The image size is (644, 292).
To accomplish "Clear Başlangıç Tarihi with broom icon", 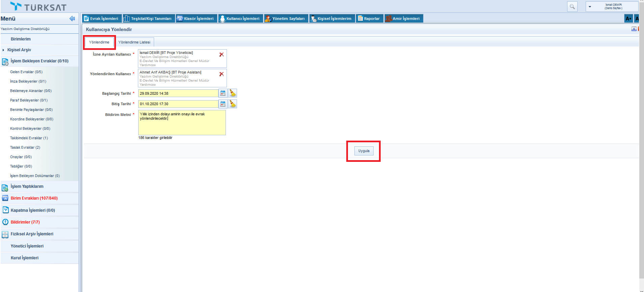I will pyautogui.click(x=233, y=93).
